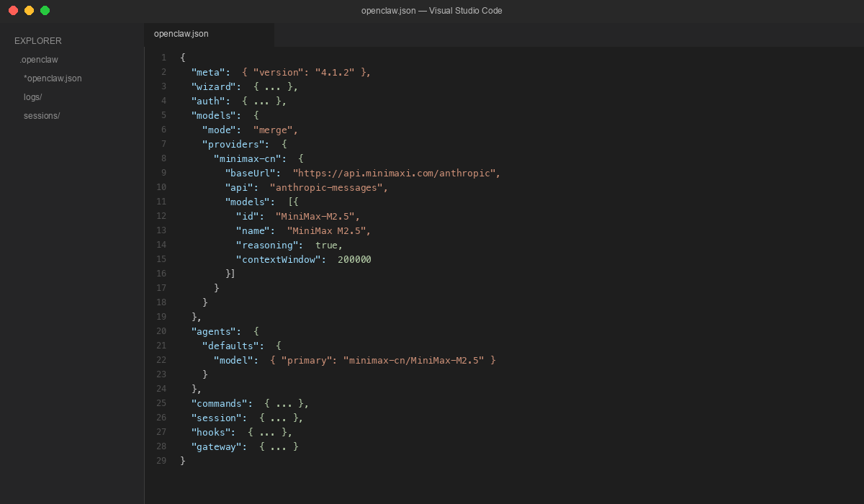Click line number 1 in the gutter
864x504 pixels.
pos(163,58)
